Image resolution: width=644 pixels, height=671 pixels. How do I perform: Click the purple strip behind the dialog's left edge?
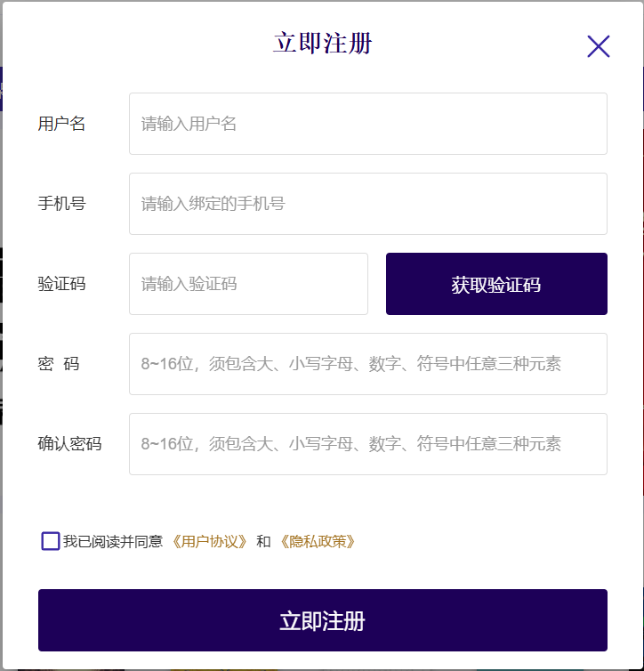(1, 89)
